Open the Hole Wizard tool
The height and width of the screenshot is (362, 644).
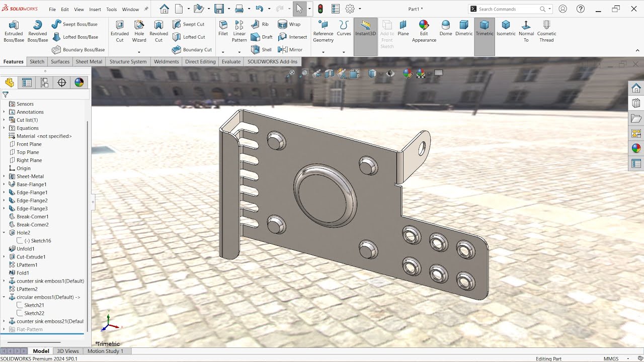pos(139,31)
